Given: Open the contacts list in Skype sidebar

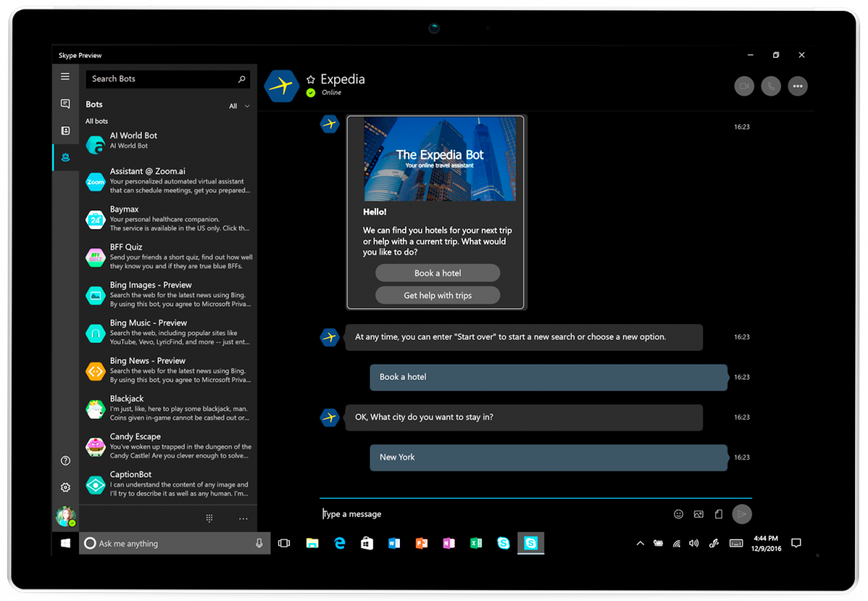Looking at the screenshot, I should 65,131.
